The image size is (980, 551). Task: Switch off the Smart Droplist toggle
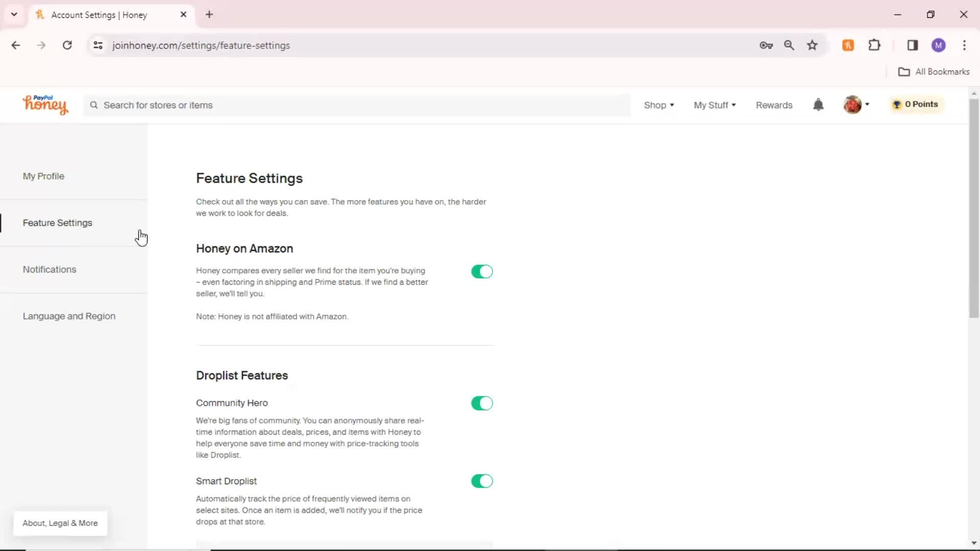(x=482, y=481)
